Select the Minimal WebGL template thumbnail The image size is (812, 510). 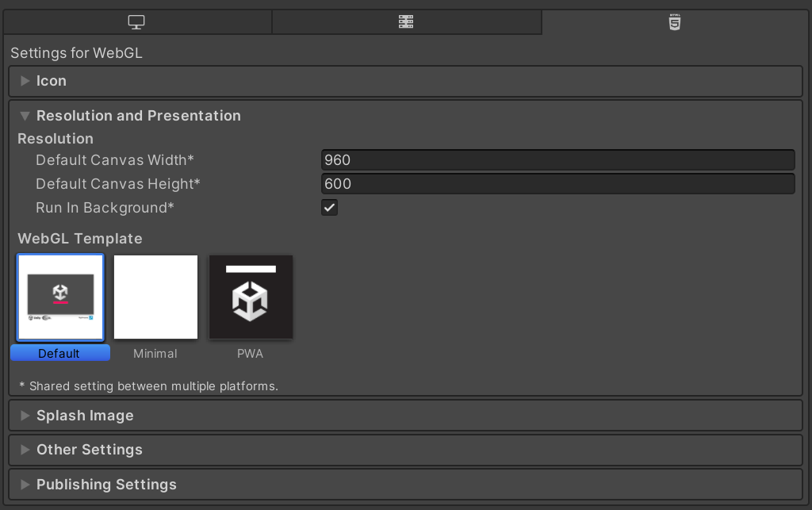pyautogui.click(x=156, y=297)
